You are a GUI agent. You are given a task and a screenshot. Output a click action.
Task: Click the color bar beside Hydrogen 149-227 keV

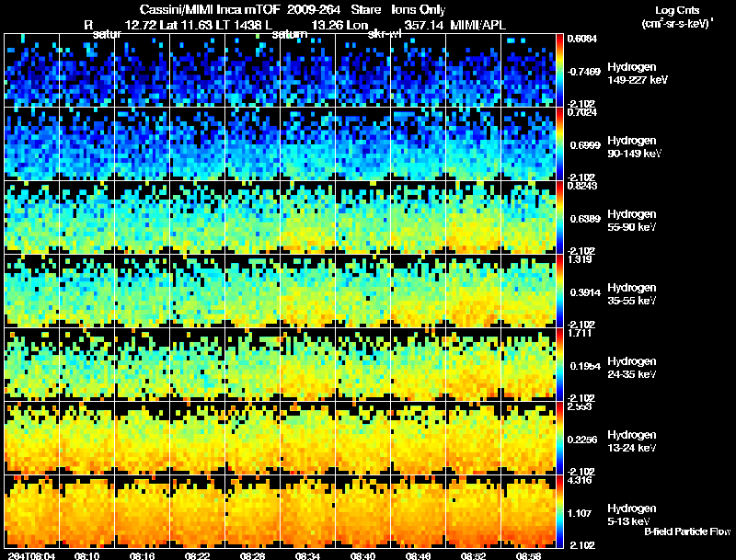[x=559, y=70]
